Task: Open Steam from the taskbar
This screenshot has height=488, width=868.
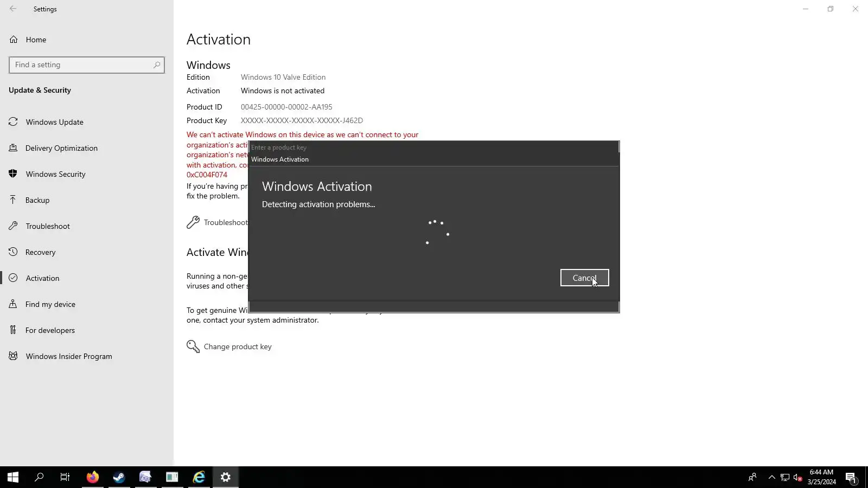Action: [x=119, y=477]
